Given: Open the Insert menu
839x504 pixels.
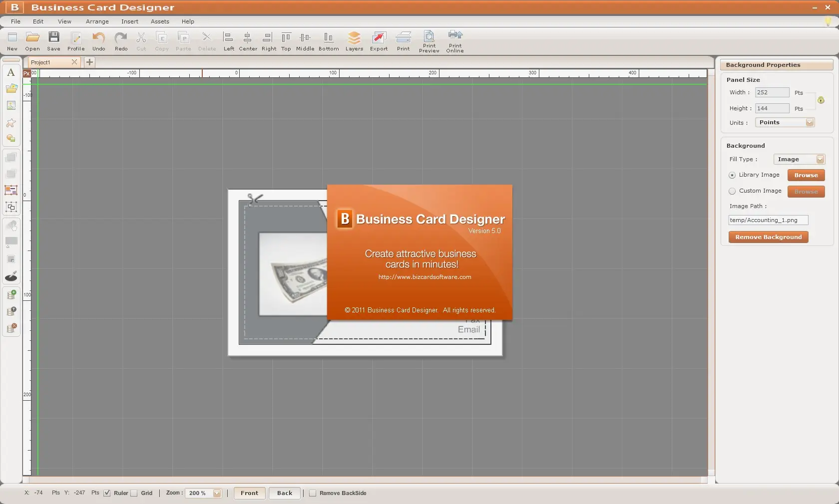Looking at the screenshot, I should [130, 21].
